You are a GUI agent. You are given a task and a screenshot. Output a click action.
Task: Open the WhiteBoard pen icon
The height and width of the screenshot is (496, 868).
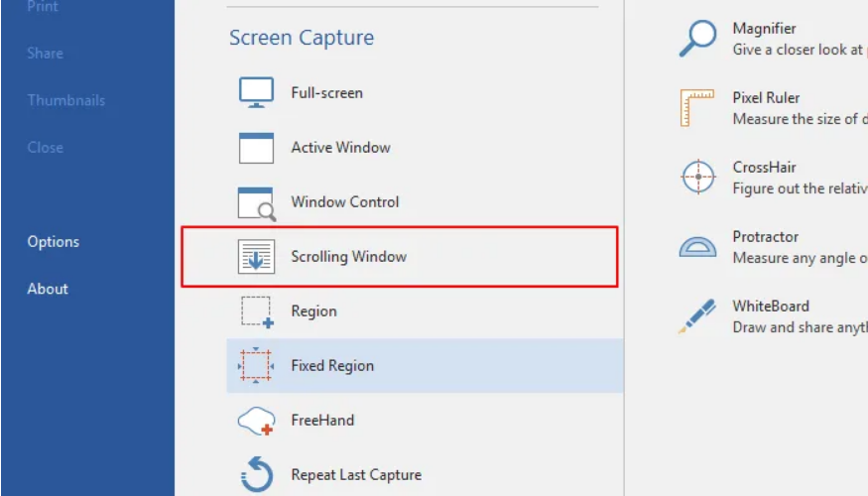pos(697,315)
